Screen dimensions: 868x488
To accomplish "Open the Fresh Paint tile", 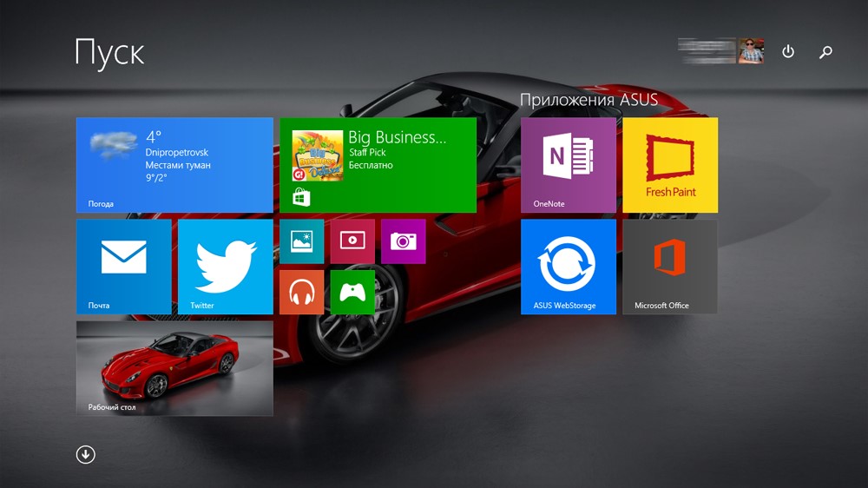I will click(x=670, y=165).
